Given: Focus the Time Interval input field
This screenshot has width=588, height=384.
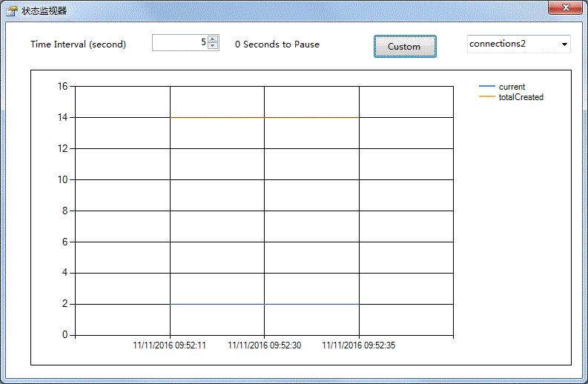Looking at the screenshot, I should pyautogui.click(x=180, y=43).
